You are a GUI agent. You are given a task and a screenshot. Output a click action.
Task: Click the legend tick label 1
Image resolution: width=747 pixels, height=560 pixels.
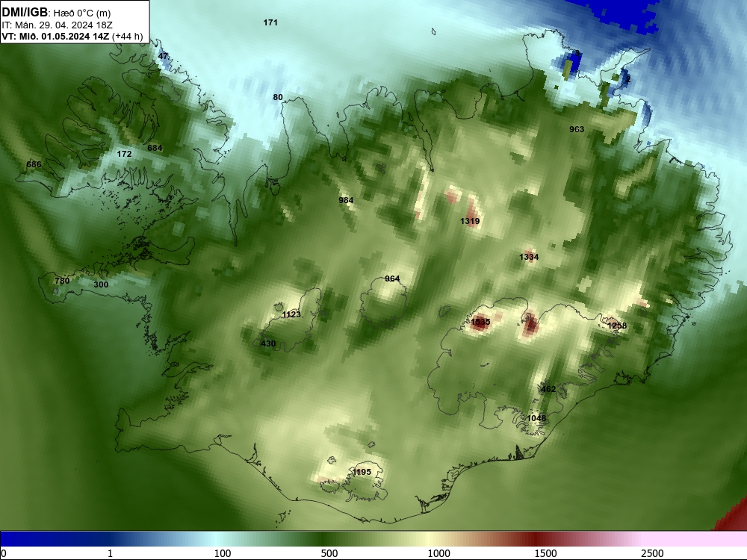coord(111,553)
